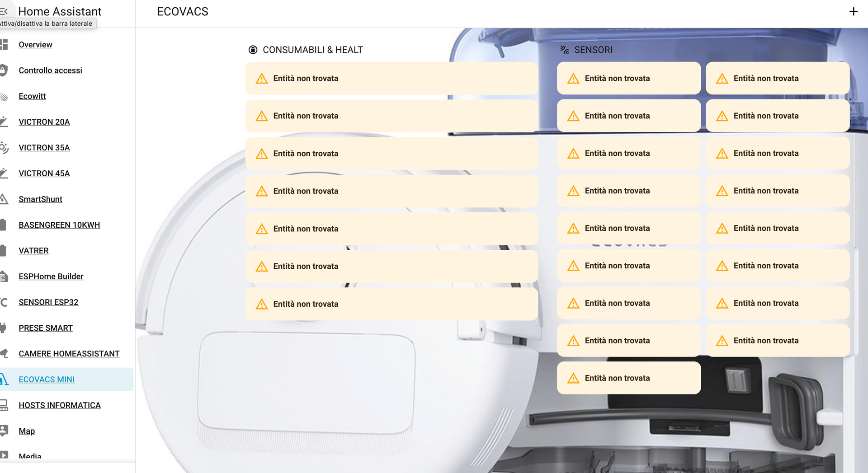Select SmartShunt in the sidebar
Screen dimensions: 868x473
point(40,199)
